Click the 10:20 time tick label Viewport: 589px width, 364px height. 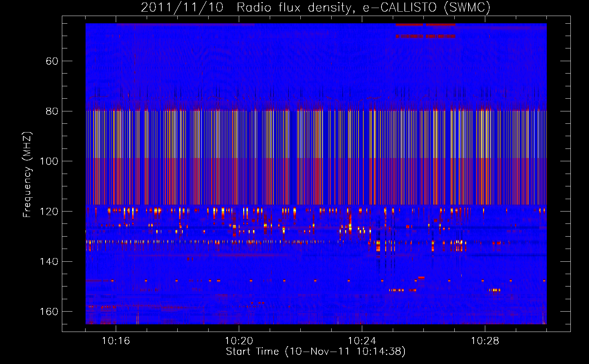point(239,341)
